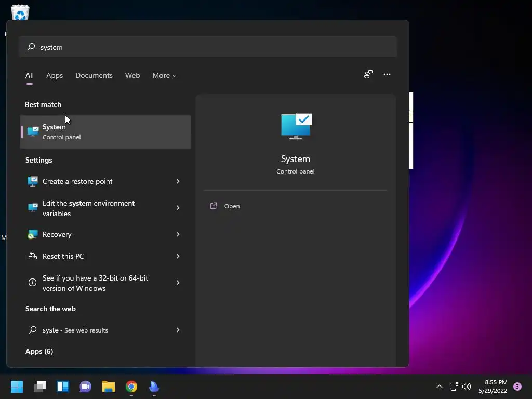The height and width of the screenshot is (399, 532).
Task: Show hidden system tray icons
Action: 439,387
